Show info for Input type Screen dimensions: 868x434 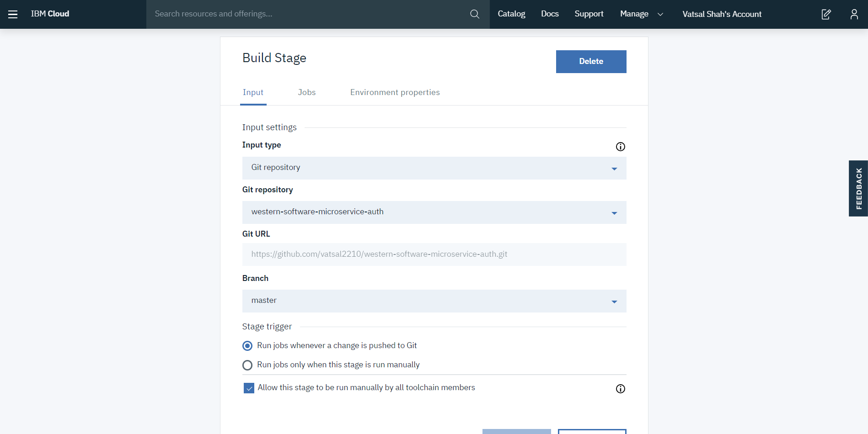click(x=620, y=147)
